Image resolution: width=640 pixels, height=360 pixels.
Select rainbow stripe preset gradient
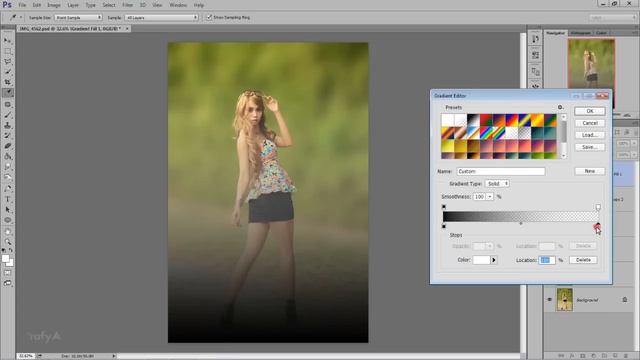click(x=486, y=133)
